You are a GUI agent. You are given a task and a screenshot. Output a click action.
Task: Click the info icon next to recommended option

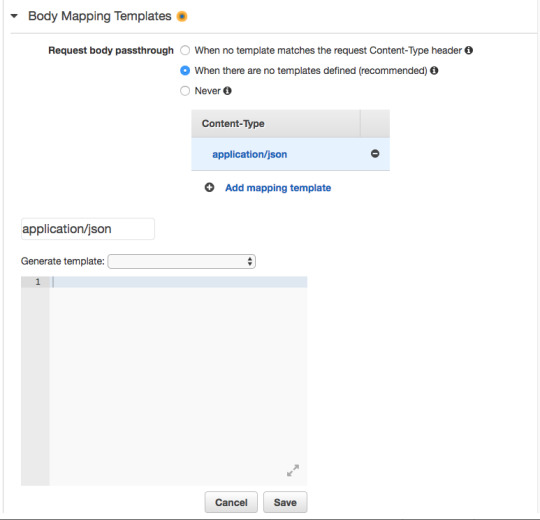(x=434, y=70)
